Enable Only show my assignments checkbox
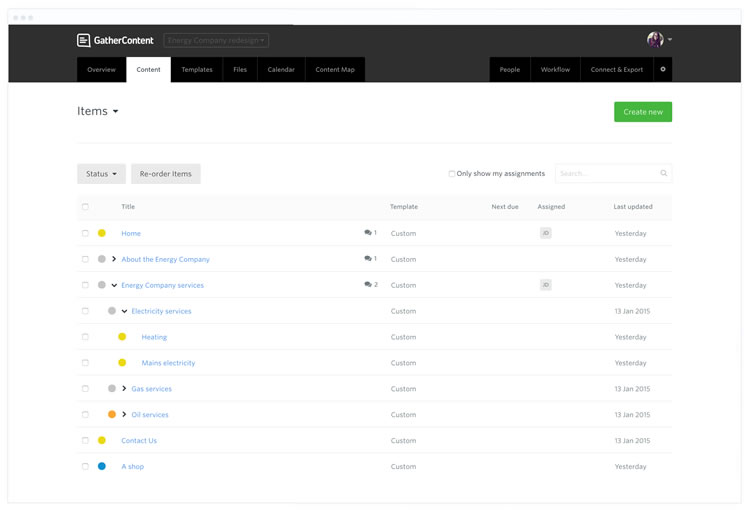Screen dimensions: 750x514 (452, 174)
